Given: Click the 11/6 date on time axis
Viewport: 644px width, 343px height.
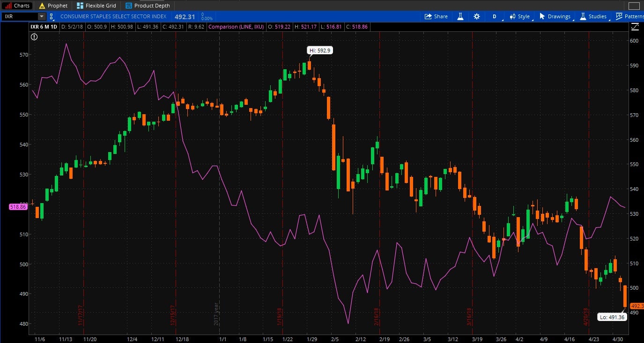Looking at the screenshot, I should point(39,339).
